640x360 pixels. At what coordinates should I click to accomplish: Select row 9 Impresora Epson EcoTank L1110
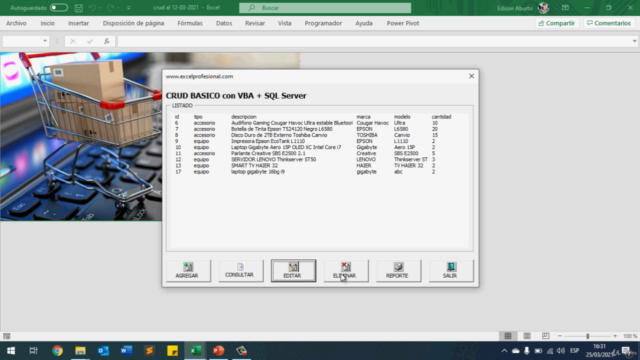tap(319, 141)
